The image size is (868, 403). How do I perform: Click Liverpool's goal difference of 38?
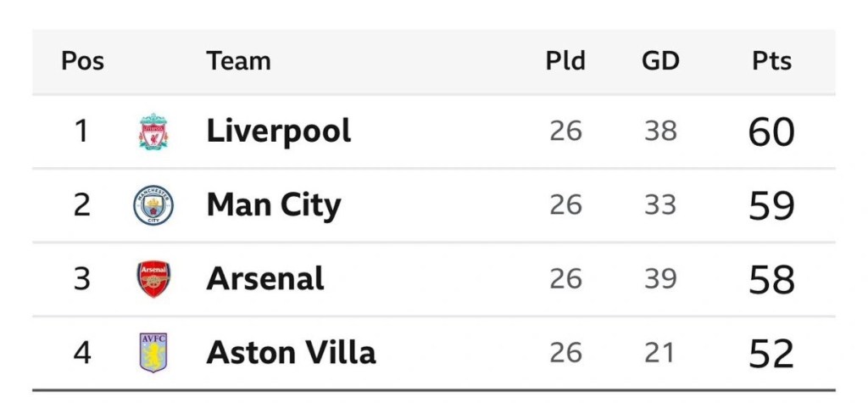pos(660,132)
